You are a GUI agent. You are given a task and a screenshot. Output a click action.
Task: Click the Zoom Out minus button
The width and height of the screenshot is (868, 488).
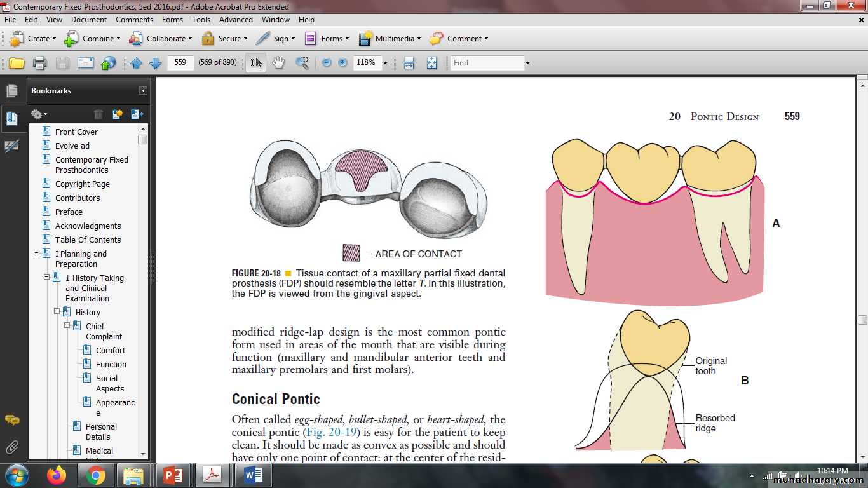coord(327,63)
